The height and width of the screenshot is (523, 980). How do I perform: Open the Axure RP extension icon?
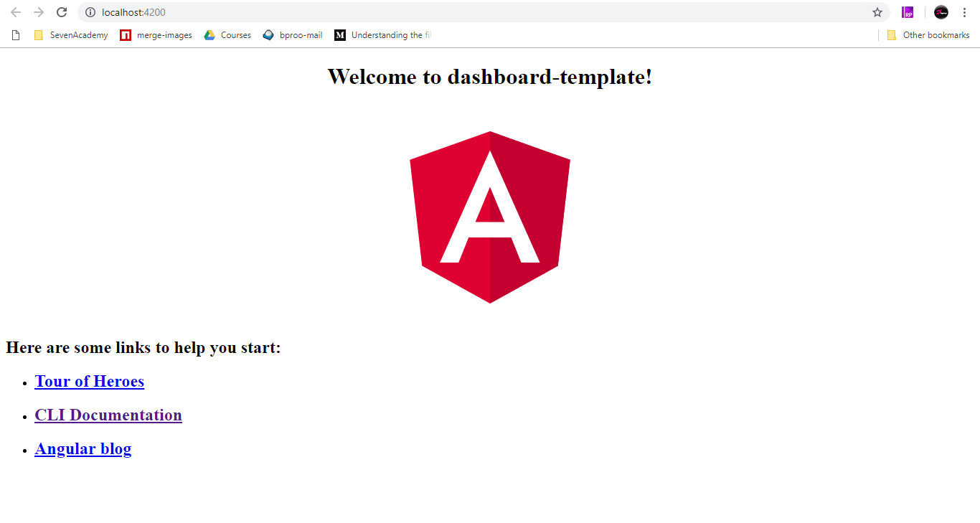(908, 12)
